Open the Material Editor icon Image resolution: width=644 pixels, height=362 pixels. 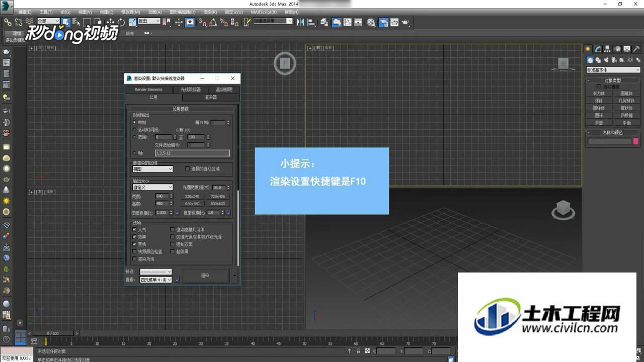point(371,22)
